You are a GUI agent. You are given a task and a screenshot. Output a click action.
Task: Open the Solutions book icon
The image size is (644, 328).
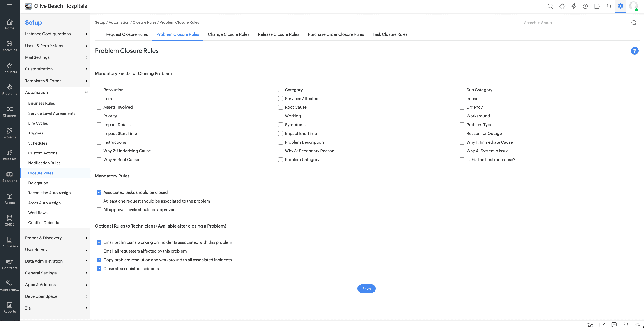[x=9, y=177]
